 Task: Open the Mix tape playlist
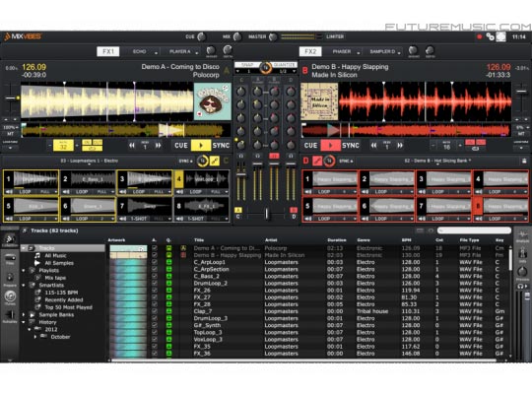pyautogui.click(x=55, y=278)
